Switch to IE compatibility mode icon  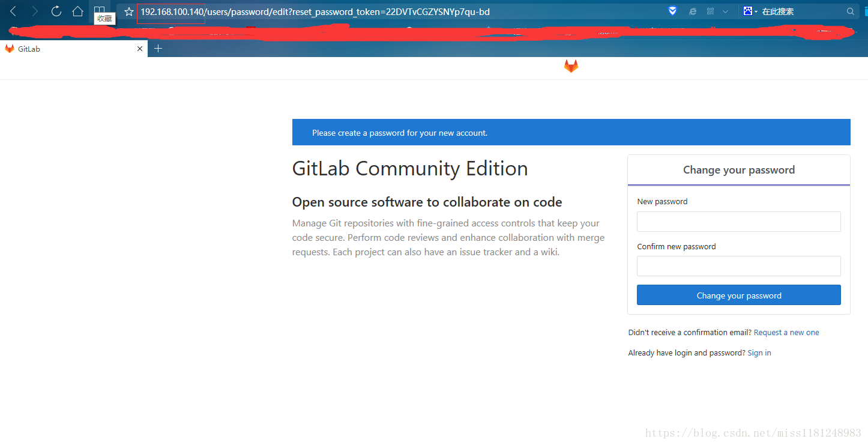coord(692,11)
